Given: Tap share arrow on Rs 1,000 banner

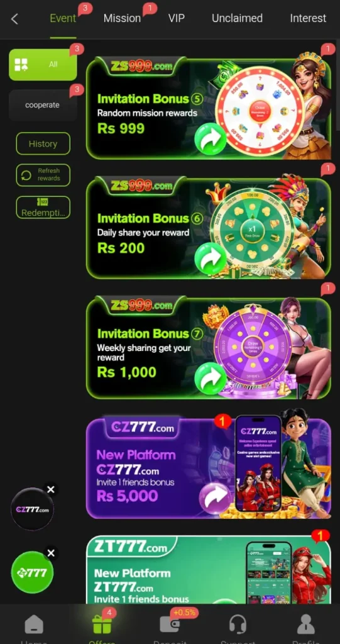Looking at the screenshot, I should tap(211, 378).
